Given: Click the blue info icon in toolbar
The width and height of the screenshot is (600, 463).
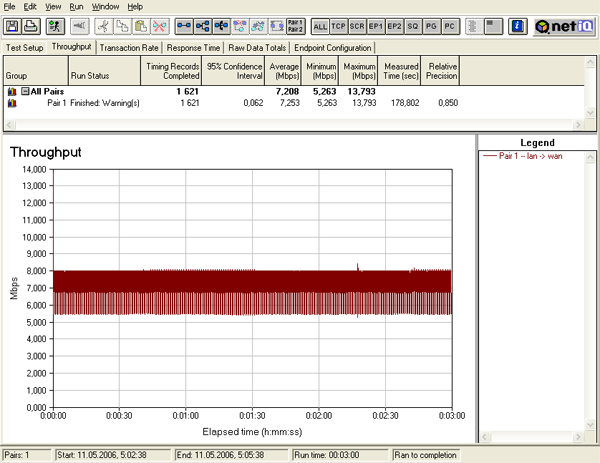Looking at the screenshot, I should point(517,25).
